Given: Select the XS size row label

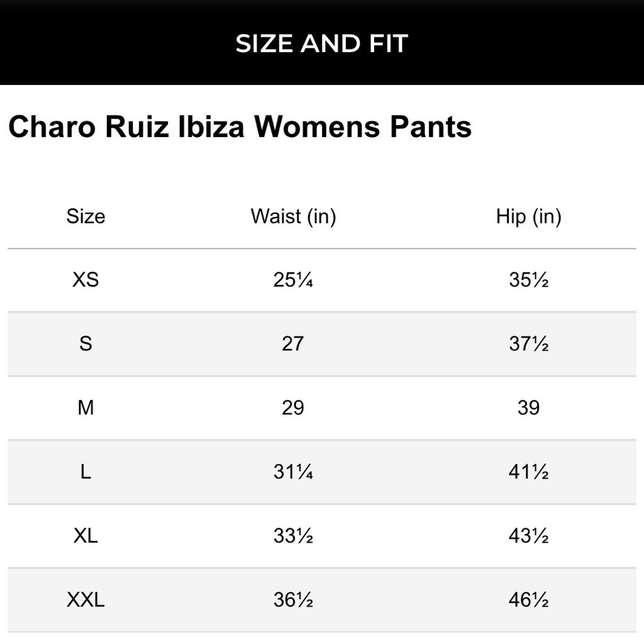Looking at the screenshot, I should point(86,279).
